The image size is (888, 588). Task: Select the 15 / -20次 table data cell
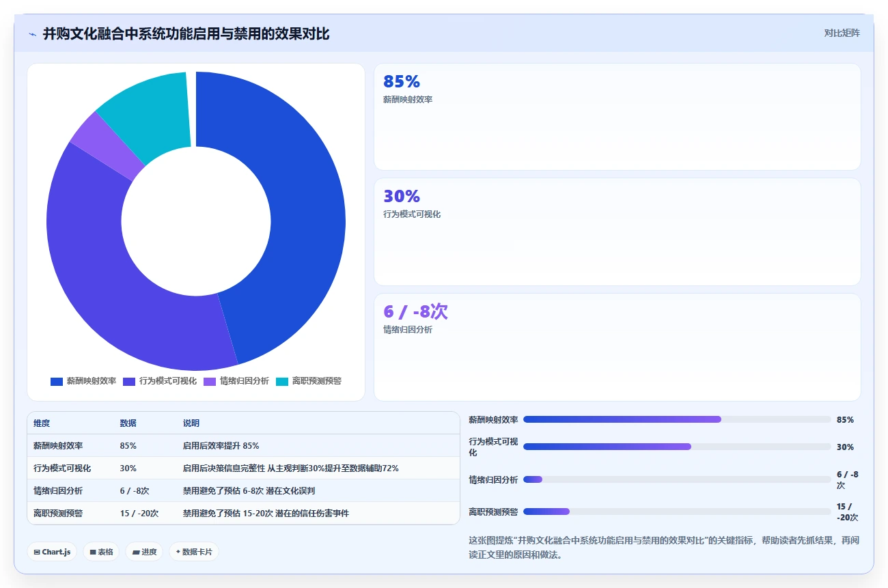coord(139,513)
